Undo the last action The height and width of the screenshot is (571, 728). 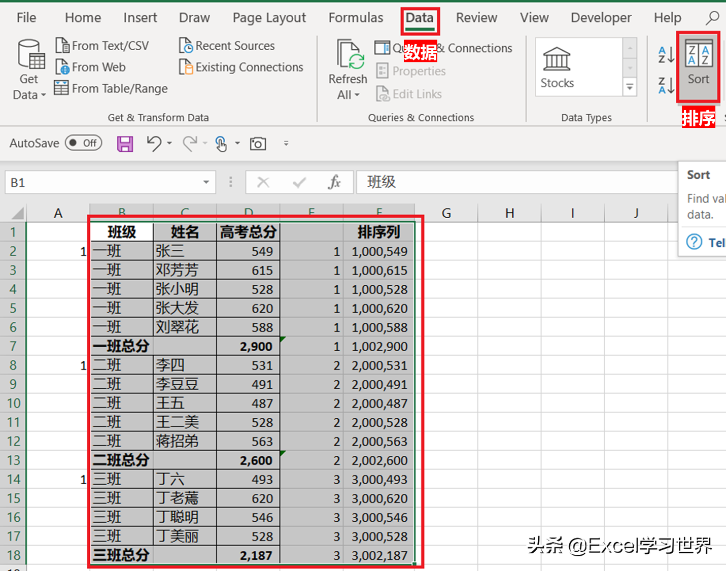point(154,144)
